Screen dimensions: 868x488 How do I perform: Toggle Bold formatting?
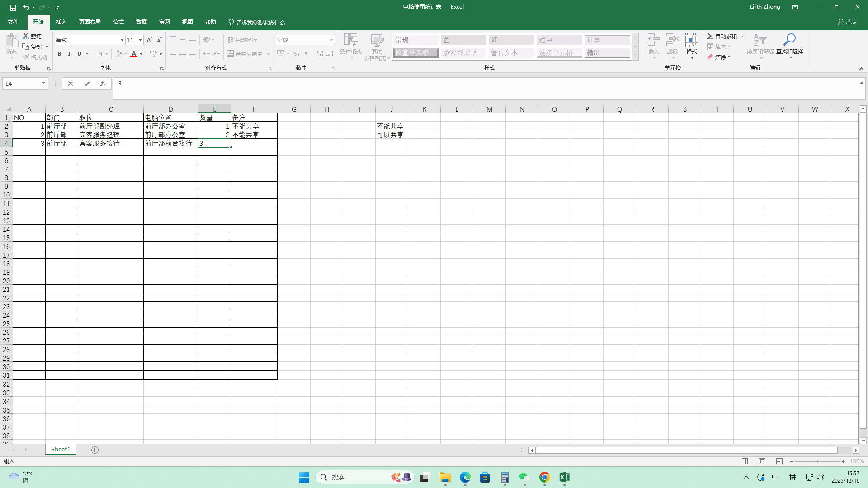pyautogui.click(x=59, y=54)
